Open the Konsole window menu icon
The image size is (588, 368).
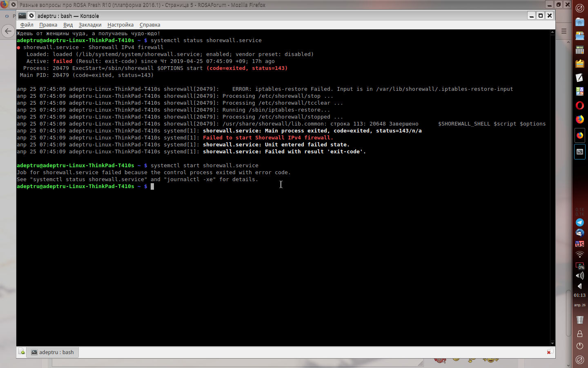coord(22,16)
